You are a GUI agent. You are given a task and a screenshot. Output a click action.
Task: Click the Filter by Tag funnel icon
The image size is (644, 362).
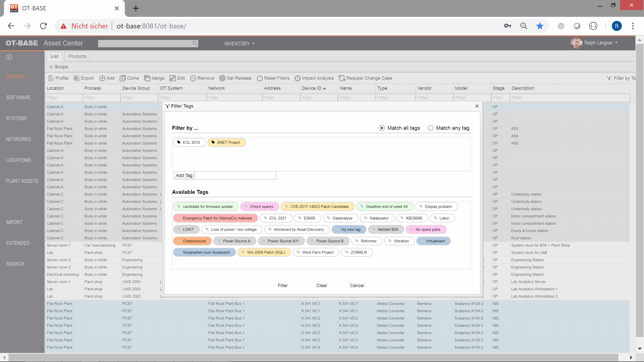pos(609,78)
